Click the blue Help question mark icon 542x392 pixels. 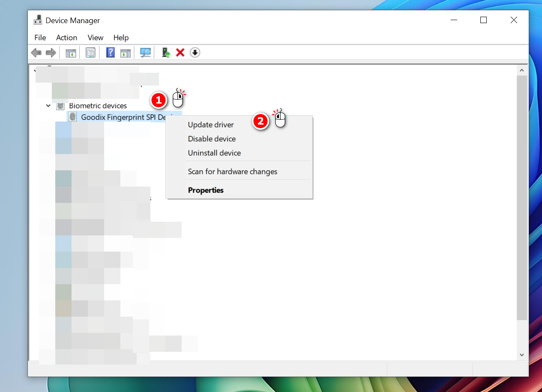(111, 53)
